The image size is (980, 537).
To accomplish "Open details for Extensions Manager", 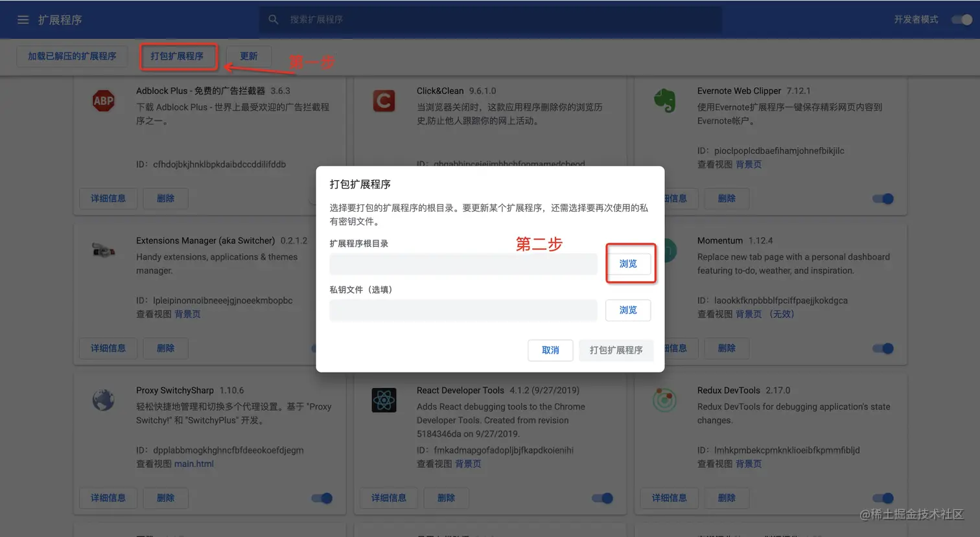I will click(108, 348).
